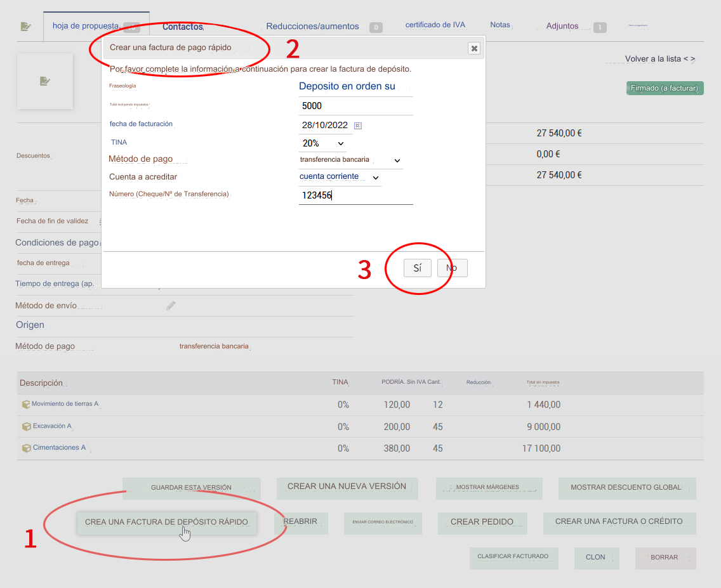This screenshot has height=588, width=721.
Task: Open the Excavación A product link
Action: 52,426
